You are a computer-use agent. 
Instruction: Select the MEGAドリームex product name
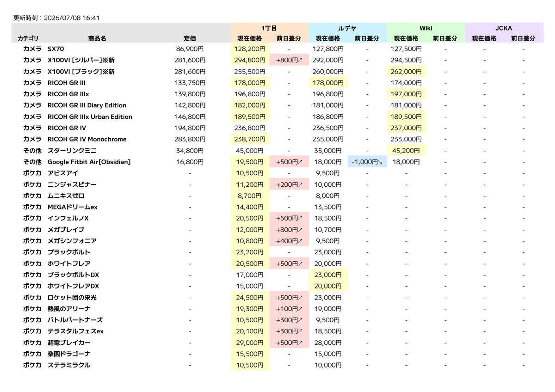click(72, 207)
